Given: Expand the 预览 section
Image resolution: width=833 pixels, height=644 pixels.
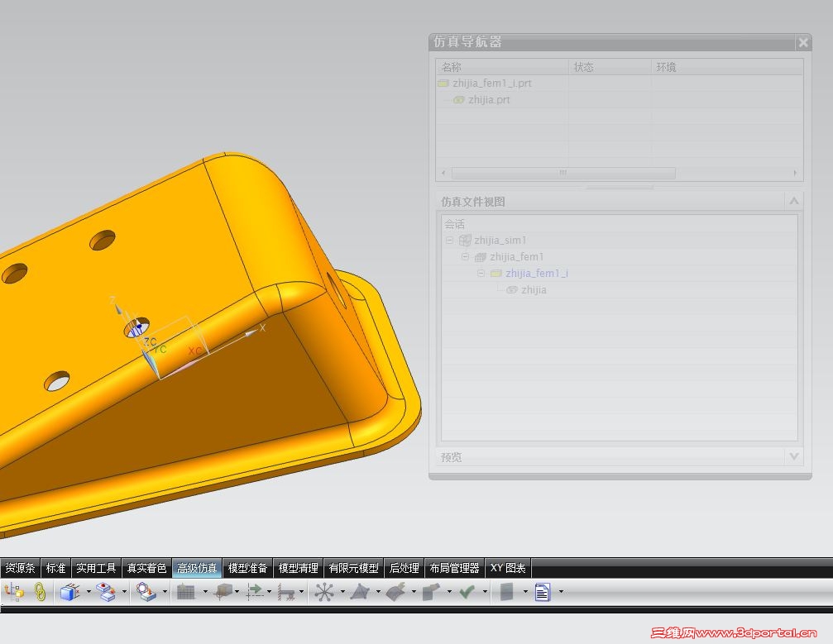Looking at the screenshot, I should (x=793, y=456).
